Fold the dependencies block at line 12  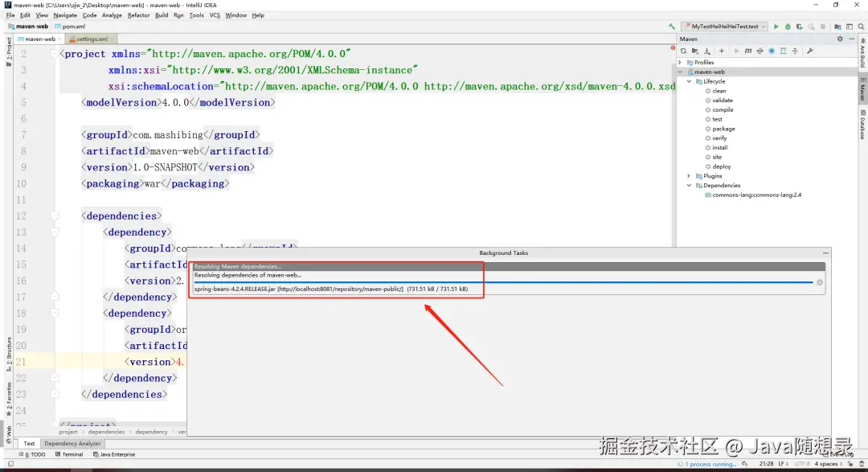[x=55, y=216]
